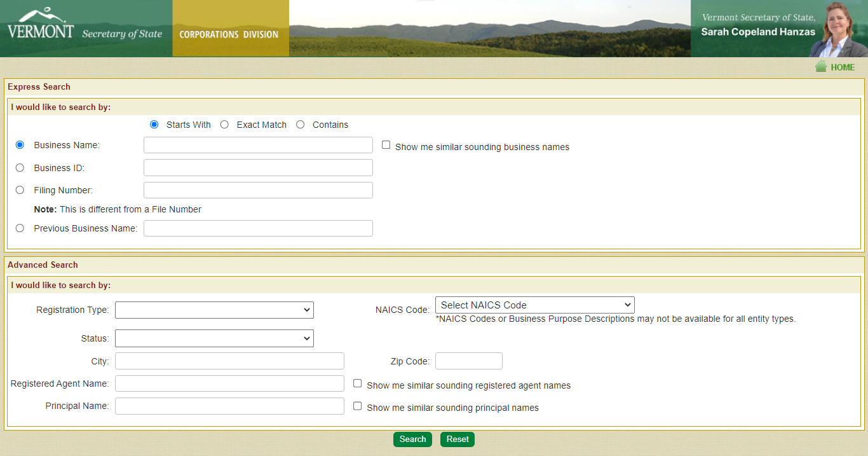Enable similar sounding registered agent names checkbox

(x=357, y=383)
